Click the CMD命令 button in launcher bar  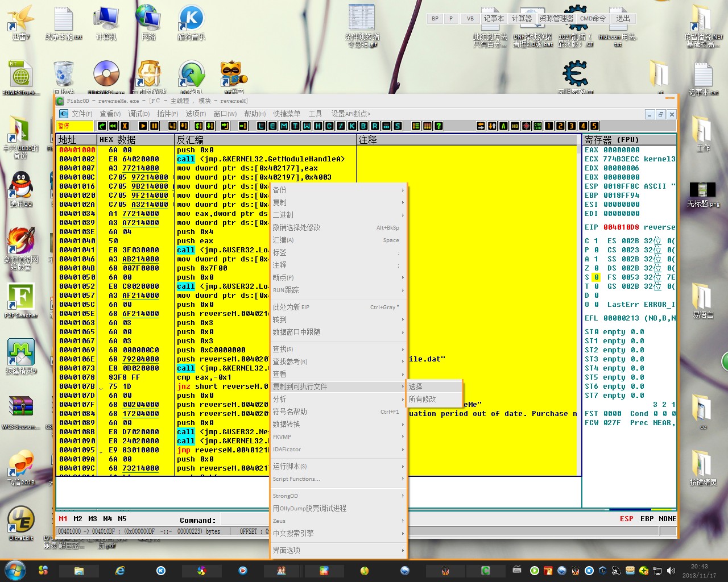593,18
